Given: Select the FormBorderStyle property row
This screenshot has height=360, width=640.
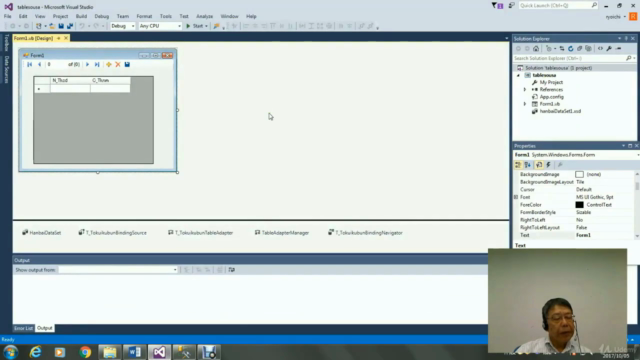Looking at the screenshot, I should pos(573,212).
